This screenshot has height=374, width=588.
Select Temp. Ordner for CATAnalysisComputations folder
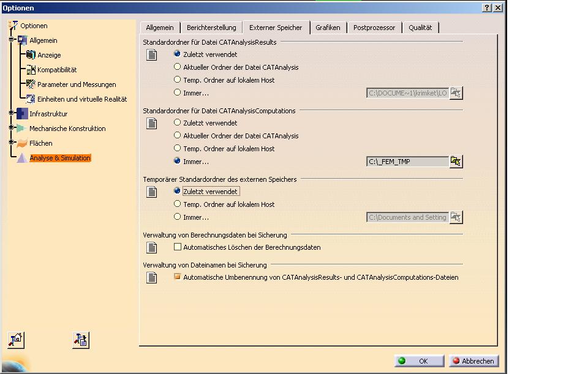[x=178, y=148]
